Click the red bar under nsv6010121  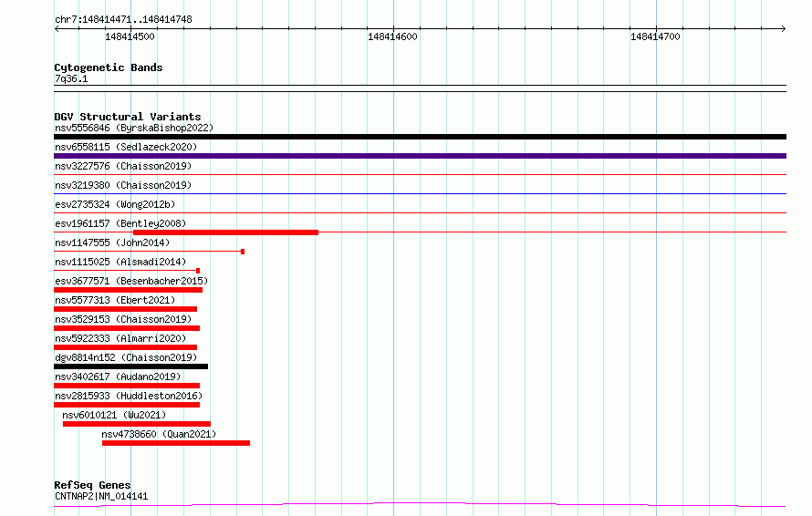pos(137,424)
